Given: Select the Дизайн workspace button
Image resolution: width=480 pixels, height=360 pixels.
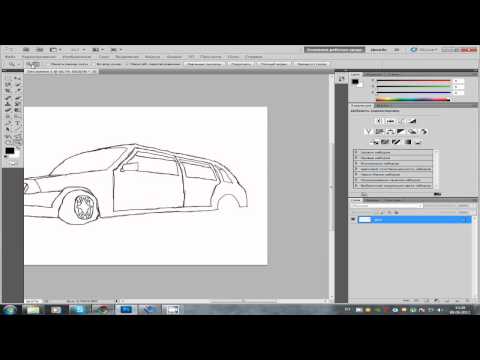Looking at the screenshot, I should [x=378, y=50].
